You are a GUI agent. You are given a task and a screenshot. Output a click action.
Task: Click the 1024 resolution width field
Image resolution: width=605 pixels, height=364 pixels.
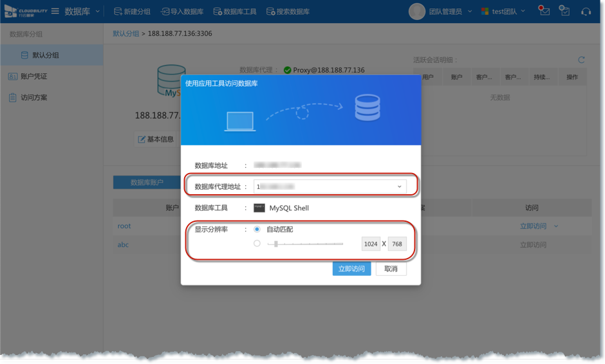[371, 244]
